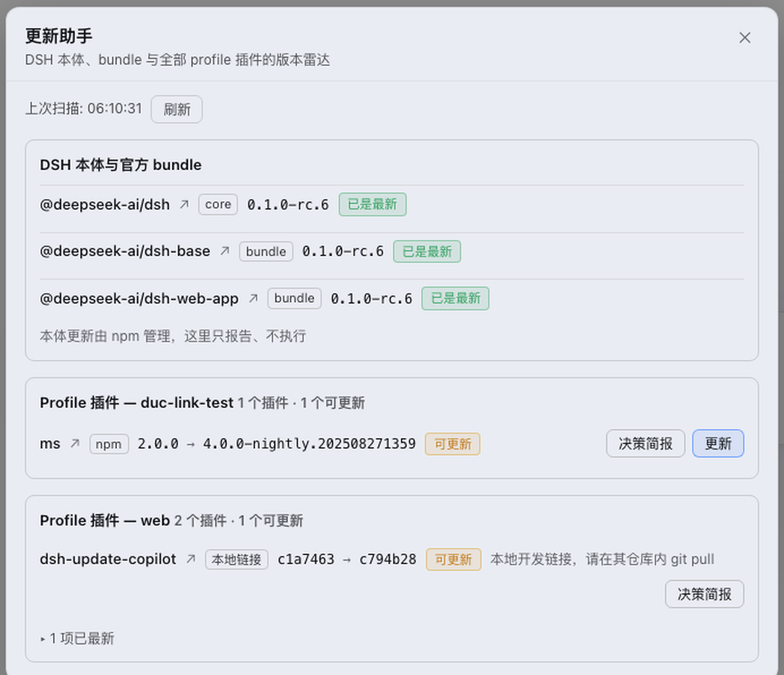Click the bundle tag on dsh-web-app row
Screen dimensions: 784x675
[x=295, y=298]
